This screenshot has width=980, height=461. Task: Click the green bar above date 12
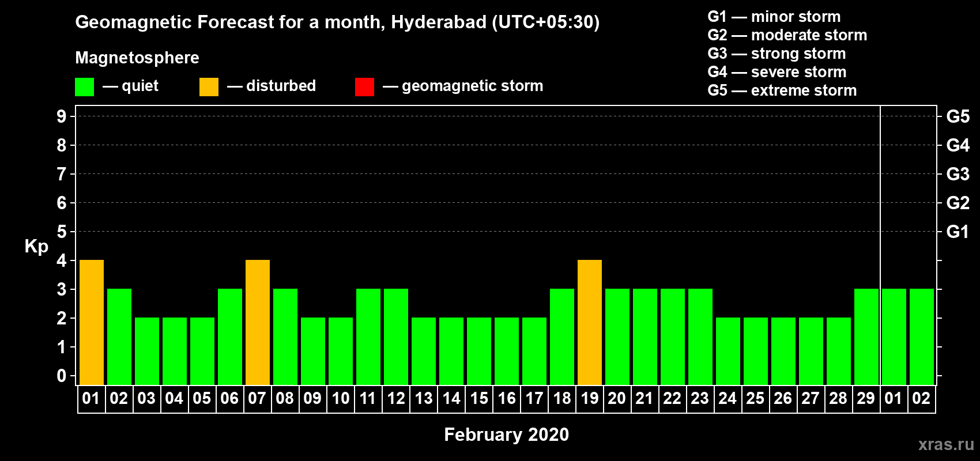(396, 337)
